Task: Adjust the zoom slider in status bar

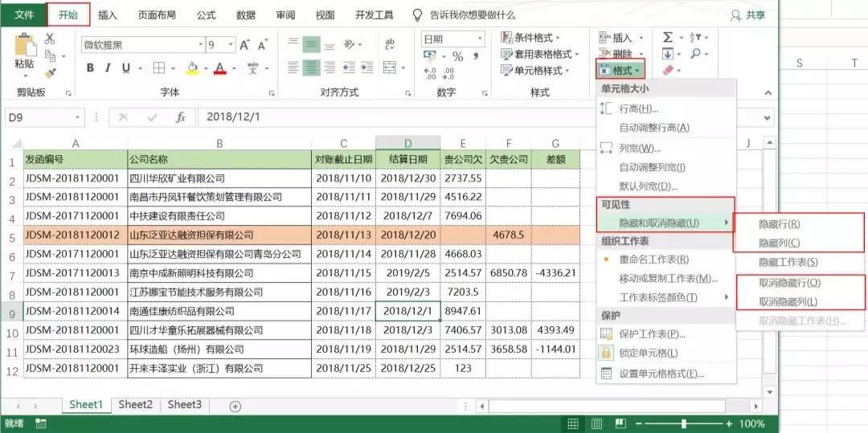Action: 685,424
